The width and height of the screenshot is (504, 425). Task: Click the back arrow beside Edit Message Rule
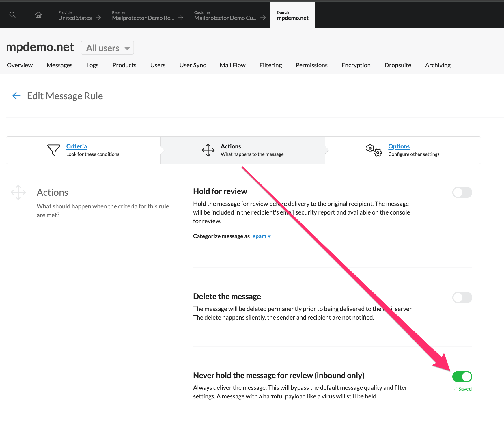16,96
